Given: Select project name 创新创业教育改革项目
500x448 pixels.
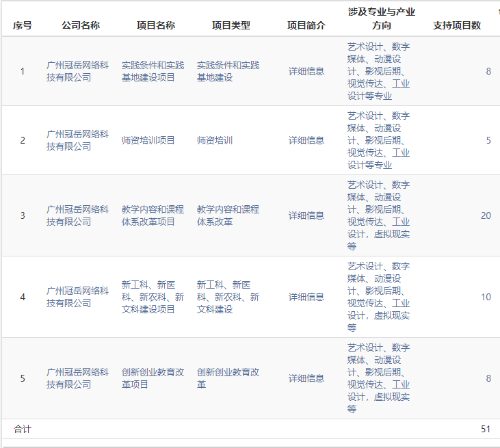Looking at the screenshot, I should pos(153,378).
